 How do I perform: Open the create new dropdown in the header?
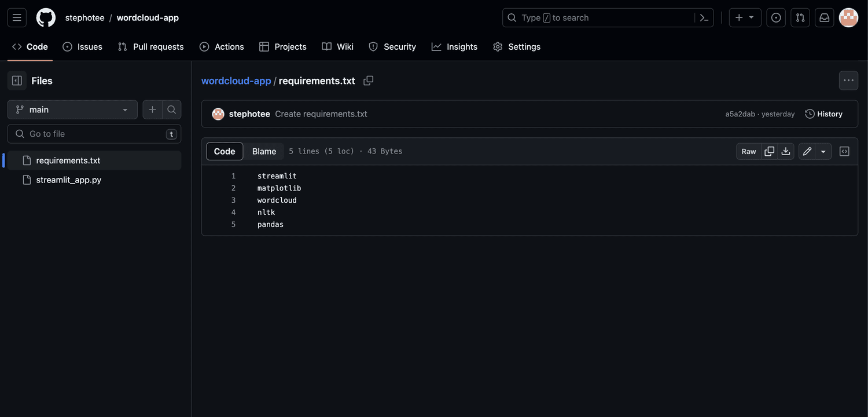coord(745,17)
